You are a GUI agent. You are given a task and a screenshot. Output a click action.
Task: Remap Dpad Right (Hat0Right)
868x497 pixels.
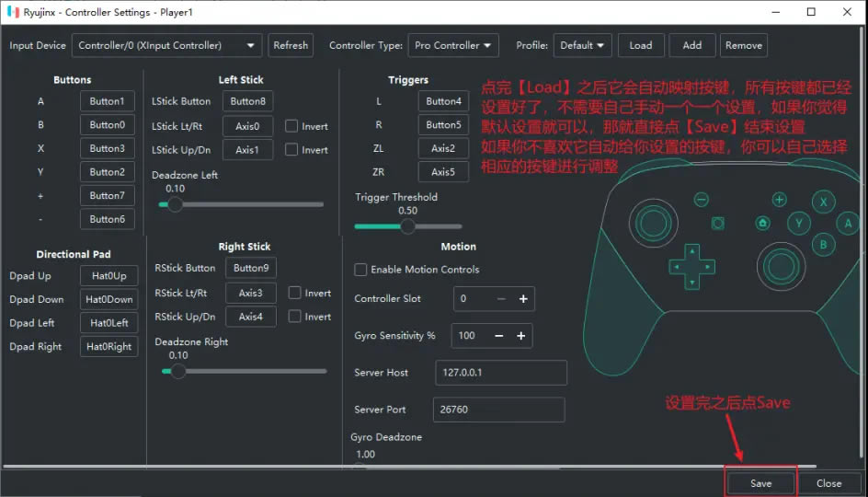pos(109,346)
